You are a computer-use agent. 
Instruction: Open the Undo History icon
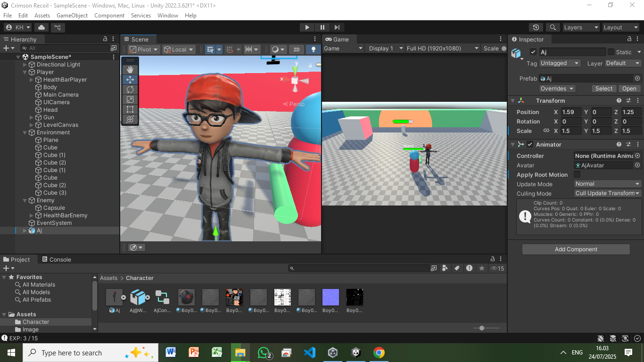tap(536, 27)
